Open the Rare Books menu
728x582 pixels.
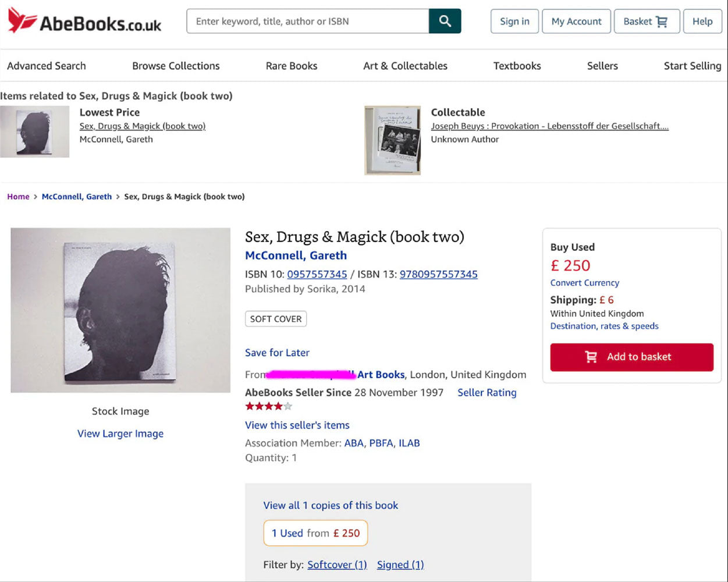(x=292, y=66)
